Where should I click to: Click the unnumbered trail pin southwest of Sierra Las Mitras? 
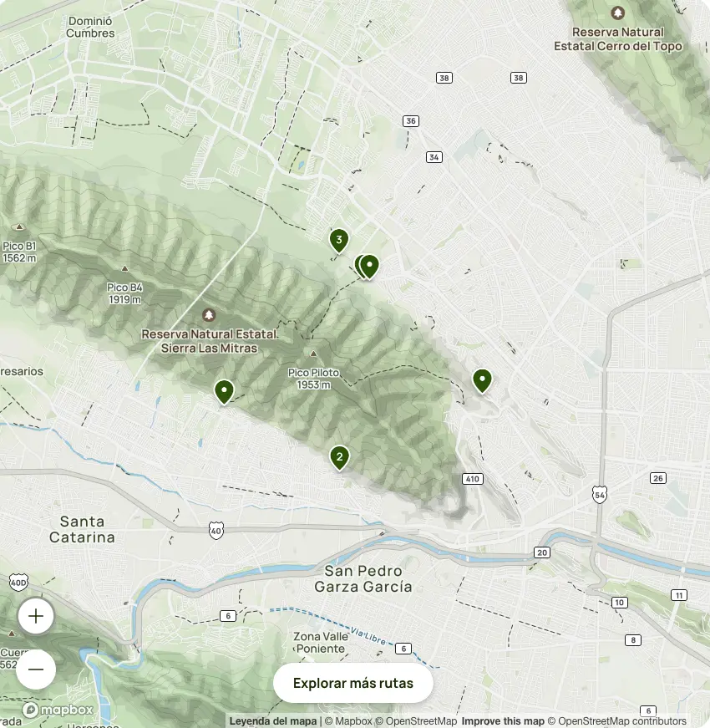[x=224, y=390]
